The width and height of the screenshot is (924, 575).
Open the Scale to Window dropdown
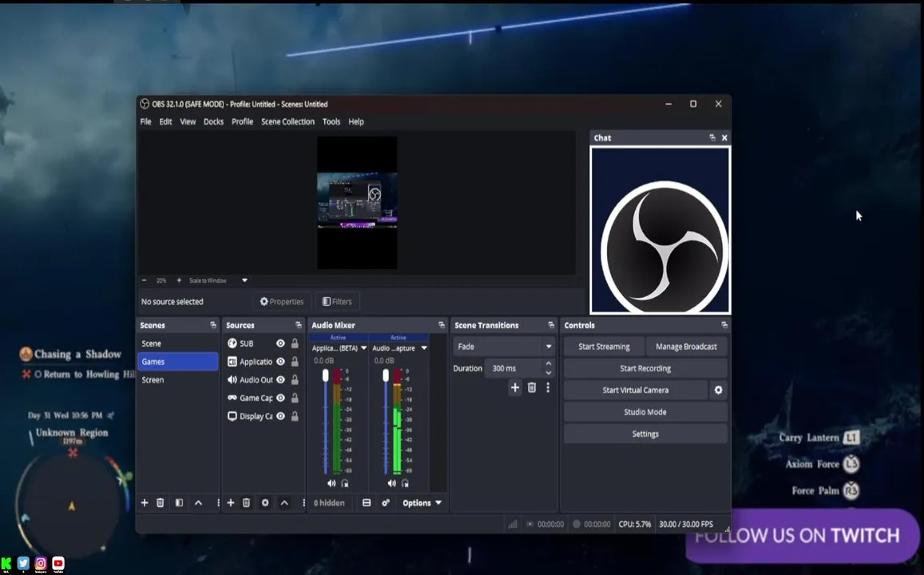(x=244, y=280)
